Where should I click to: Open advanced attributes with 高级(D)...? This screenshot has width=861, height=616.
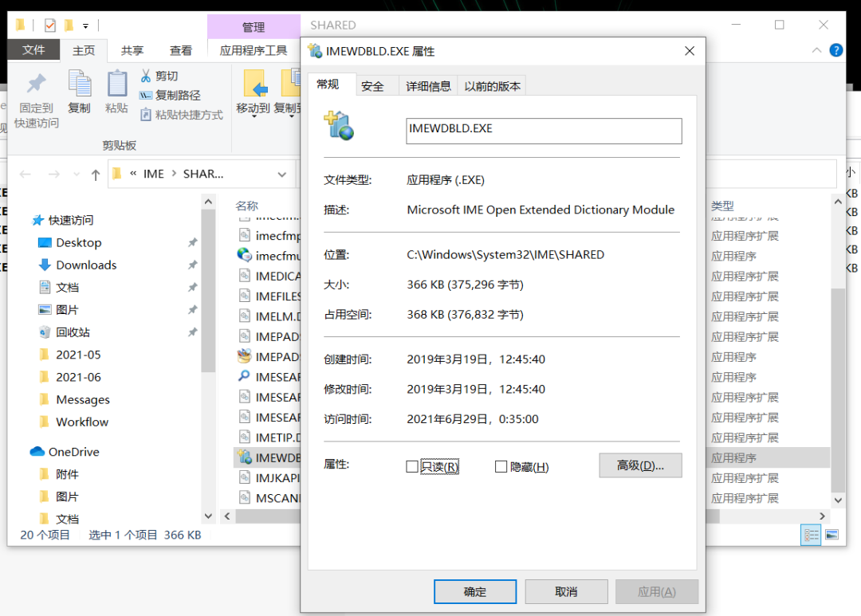pos(640,465)
